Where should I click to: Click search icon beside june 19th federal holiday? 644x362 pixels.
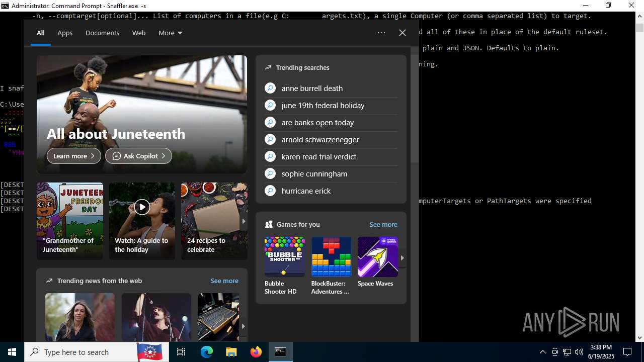[270, 105]
